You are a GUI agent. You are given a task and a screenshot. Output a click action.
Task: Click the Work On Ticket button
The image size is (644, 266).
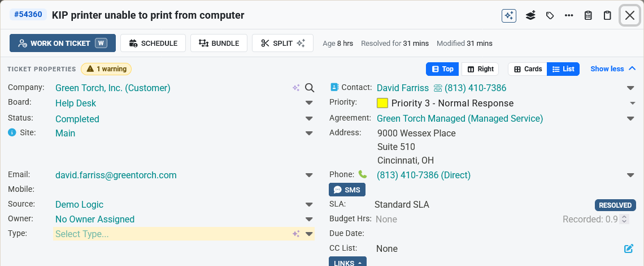pos(63,43)
